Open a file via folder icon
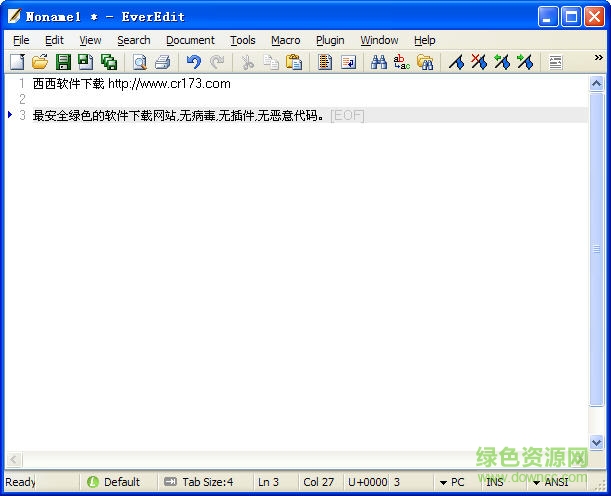 pyautogui.click(x=40, y=62)
